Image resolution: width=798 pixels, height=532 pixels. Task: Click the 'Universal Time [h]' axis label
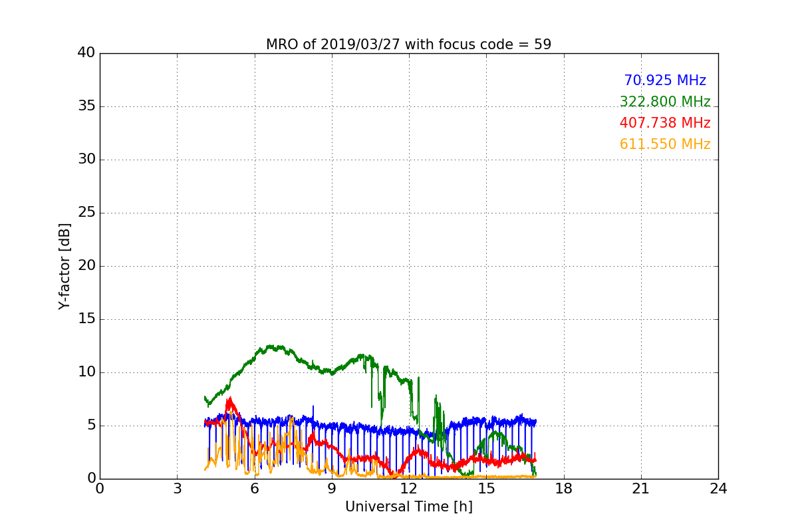(408, 507)
